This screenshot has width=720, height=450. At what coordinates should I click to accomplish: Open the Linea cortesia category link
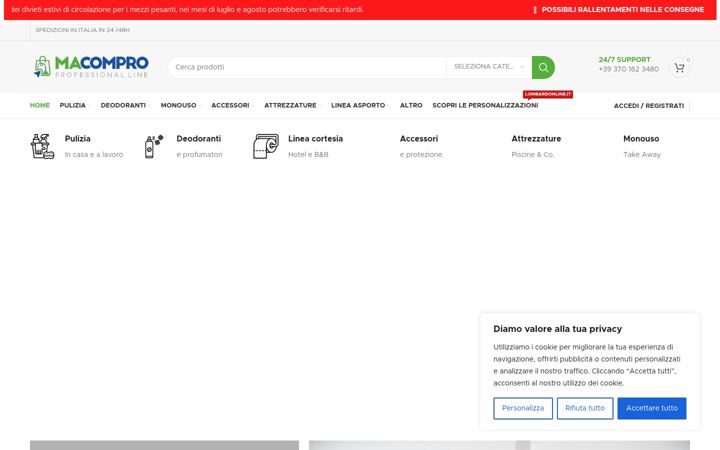pos(315,139)
